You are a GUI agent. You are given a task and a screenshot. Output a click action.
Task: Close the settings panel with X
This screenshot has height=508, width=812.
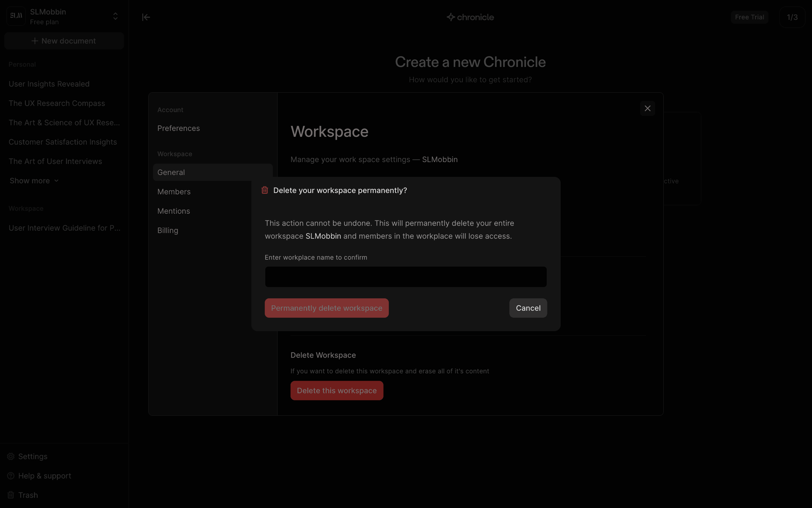click(647, 108)
